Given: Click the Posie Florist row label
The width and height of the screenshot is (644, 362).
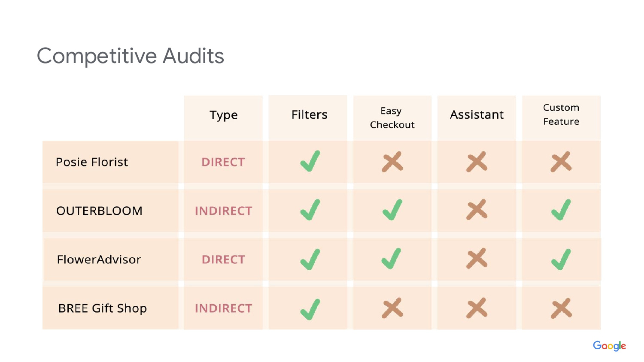Looking at the screenshot, I should [x=92, y=162].
